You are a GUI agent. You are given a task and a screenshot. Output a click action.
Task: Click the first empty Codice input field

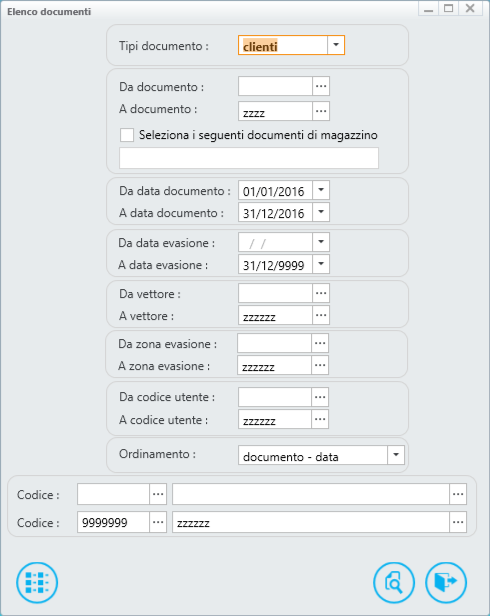(113, 494)
